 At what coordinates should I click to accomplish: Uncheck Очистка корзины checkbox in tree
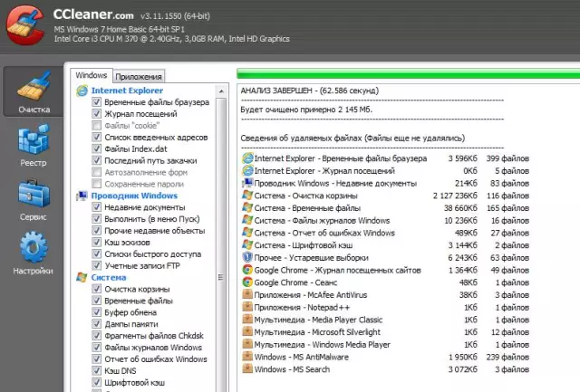[x=97, y=289]
